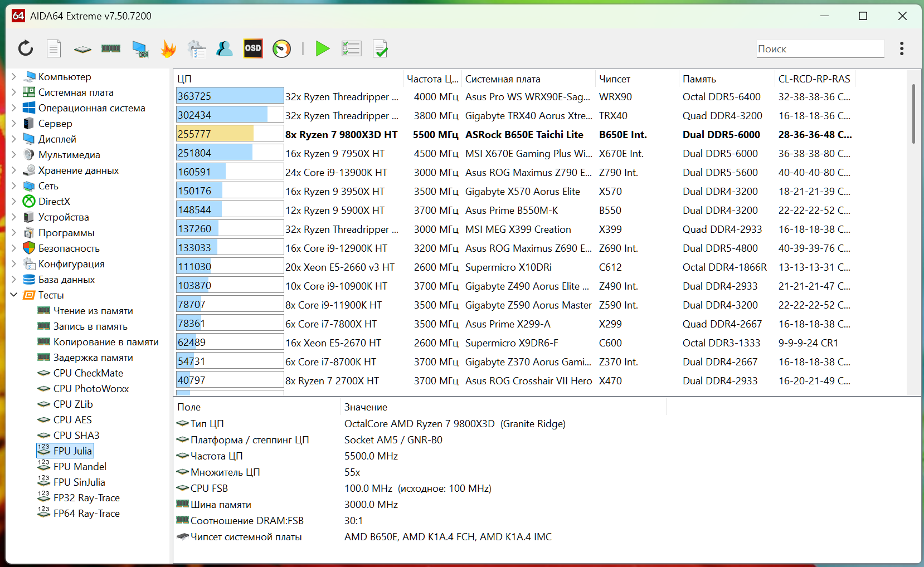The width and height of the screenshot is (924, 567).
Task: Select the 8x Ryzen 7 9800X3D HT row
Action: coord(515,134)
